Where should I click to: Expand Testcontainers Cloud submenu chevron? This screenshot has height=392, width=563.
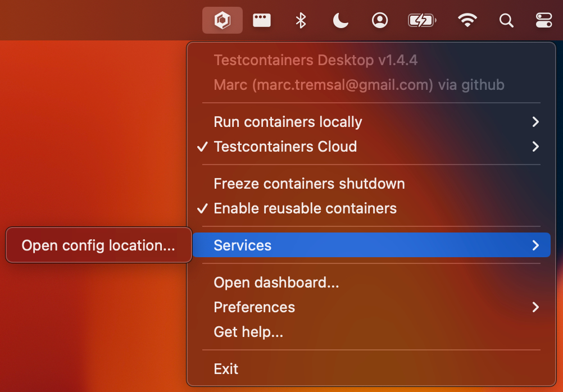tap(535, 147)
